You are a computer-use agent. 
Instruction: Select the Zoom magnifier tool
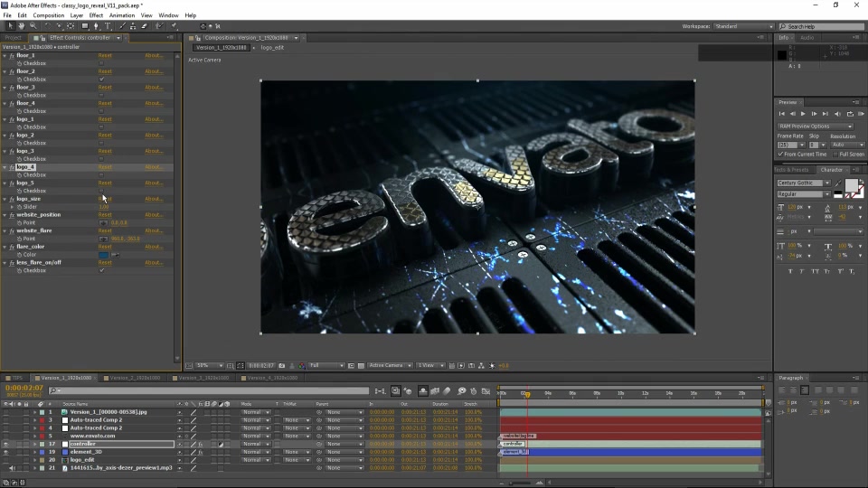pyautogui.click(x=33, y=26)
